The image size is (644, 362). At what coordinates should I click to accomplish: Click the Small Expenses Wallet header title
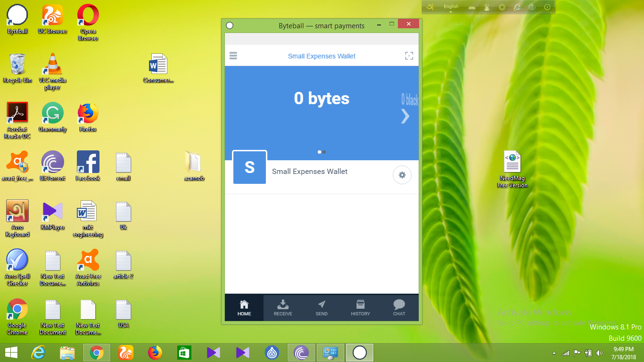322,56
